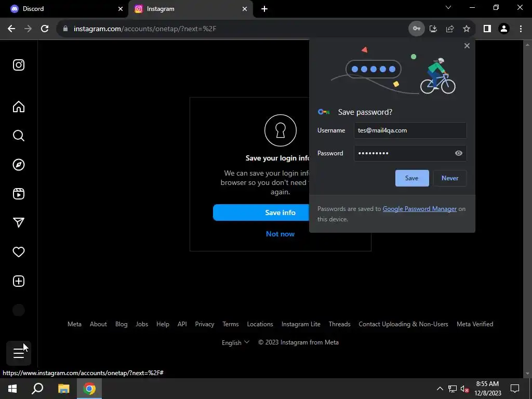Click Never in password popup

pos(450,178)
